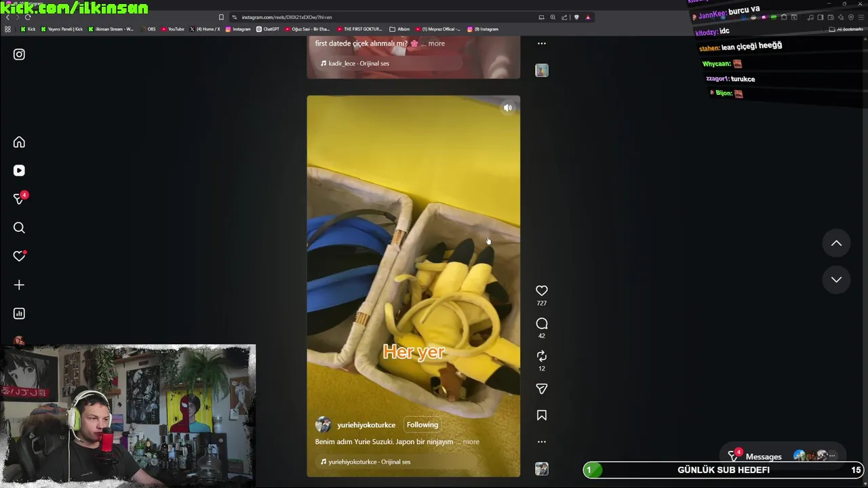Repost the reel with 12 reposts
Screen dimensions: 868x488
[x=541, y=356]
